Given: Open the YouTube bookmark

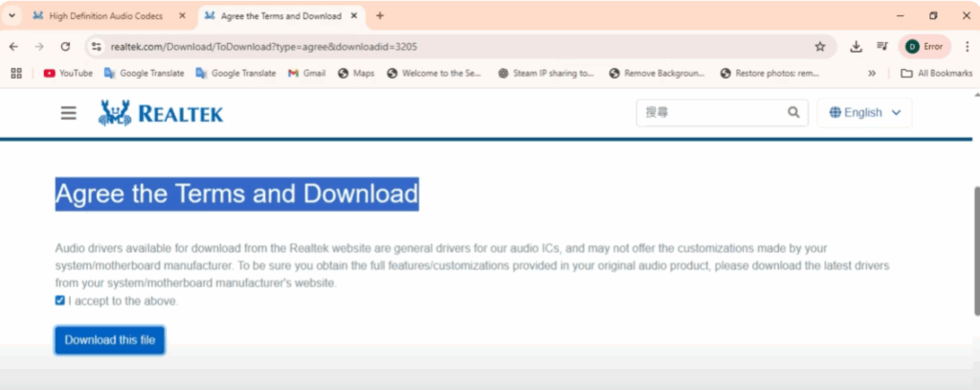Looking at the screenshot, I should pyautogui.click(x=68, y=73).
